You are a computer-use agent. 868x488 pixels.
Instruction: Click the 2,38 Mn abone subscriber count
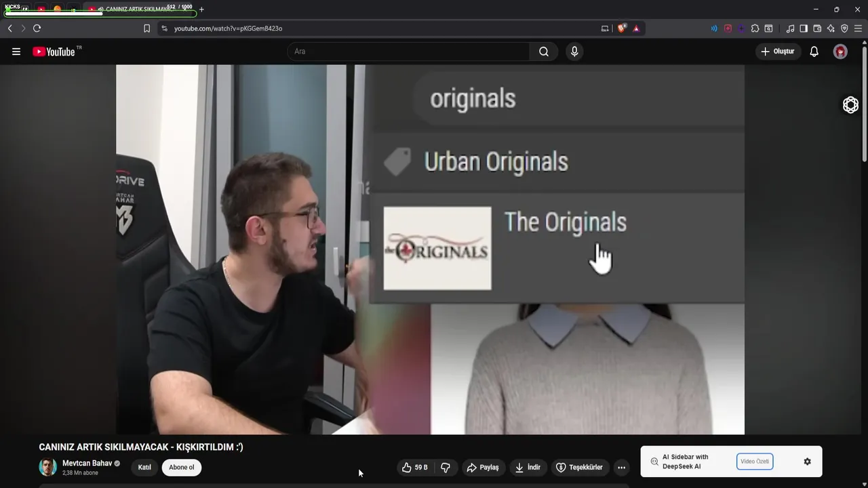tap(81, 473)
